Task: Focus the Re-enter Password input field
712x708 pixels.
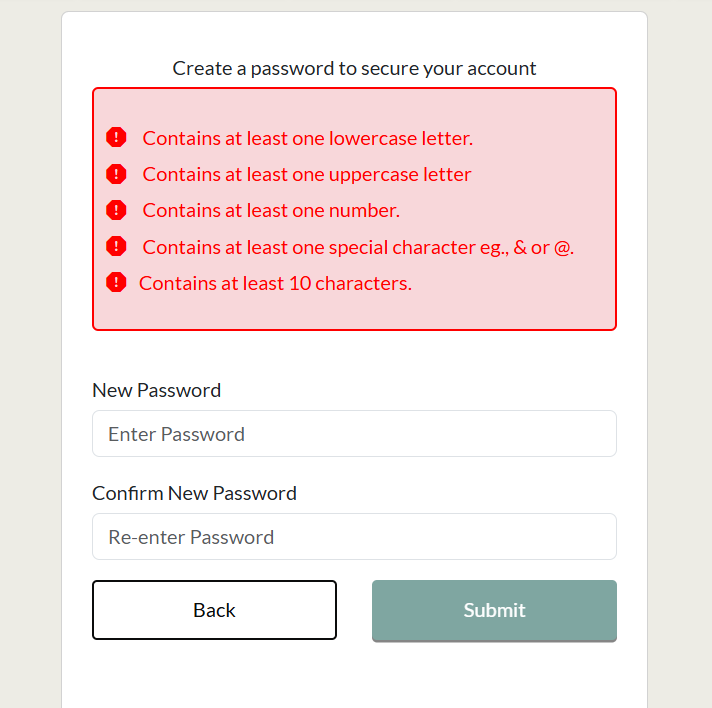Action: pos(354,537)
